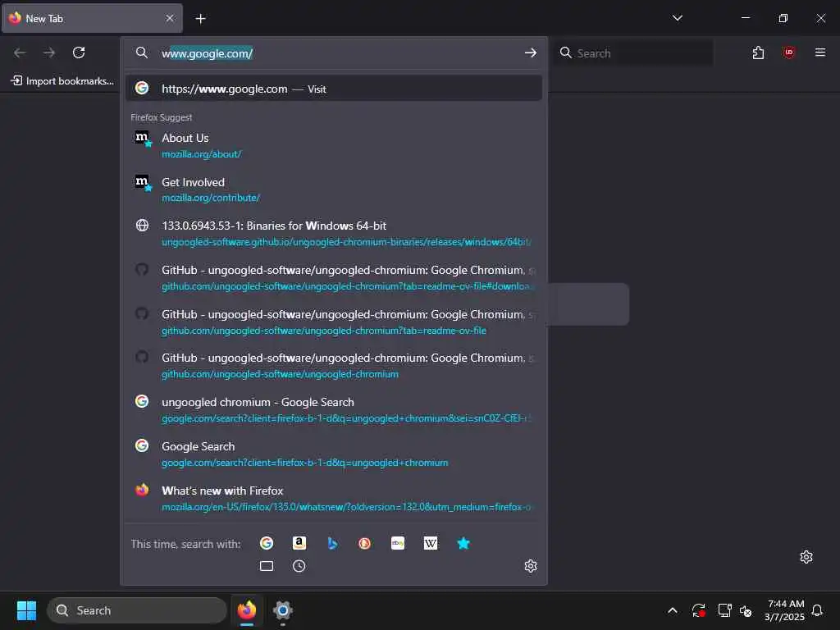Screen dimensions: 840x630
Task: Select the New Tab tab
Action: pos(92,18)
